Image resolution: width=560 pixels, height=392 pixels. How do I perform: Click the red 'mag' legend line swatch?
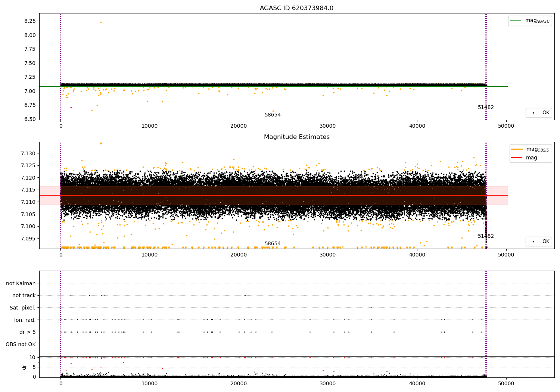click(517, 158)
